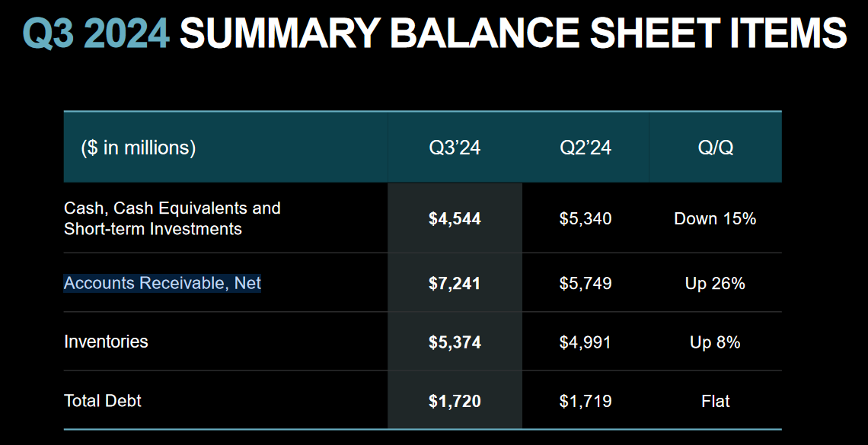Screen dimensions: 868x445
Task: Select the Q/Q column header
Action: tap(715, 148)
